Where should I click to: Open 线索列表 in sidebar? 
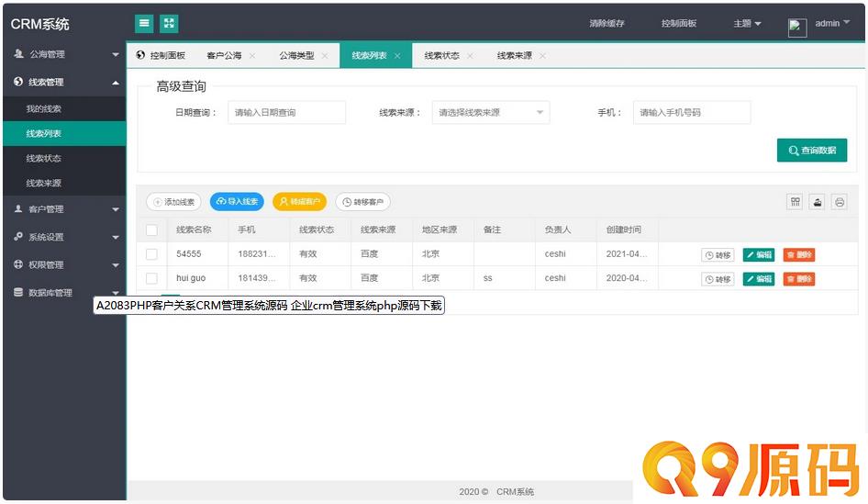point(64,133)
